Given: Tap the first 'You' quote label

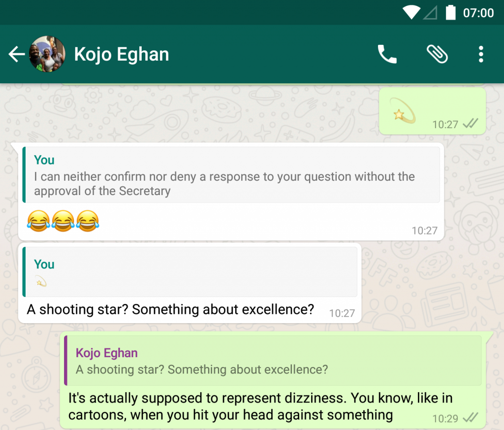Looking at the screenshot, I should [x=44, y=160].
